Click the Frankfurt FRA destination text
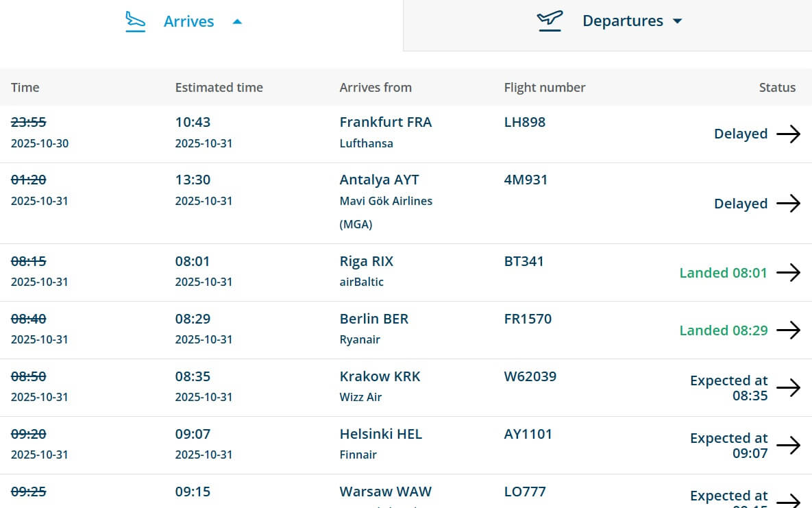 386,122
